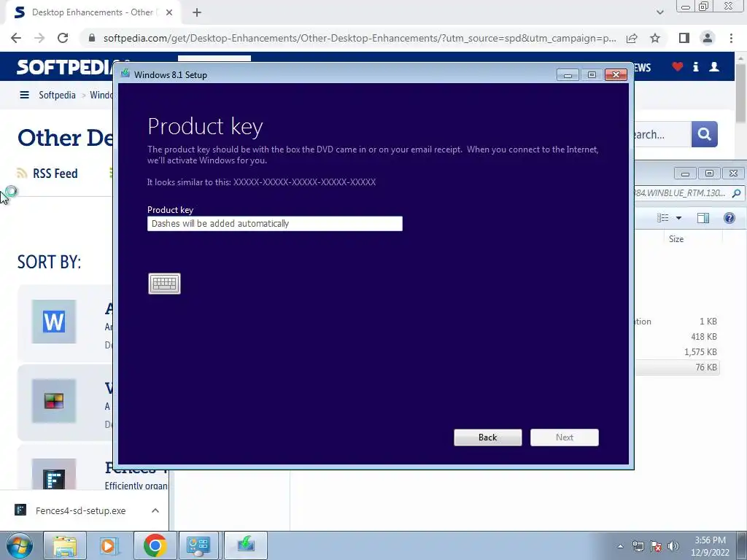Open the Fences app thumbnail

click(x=54, y=474)
